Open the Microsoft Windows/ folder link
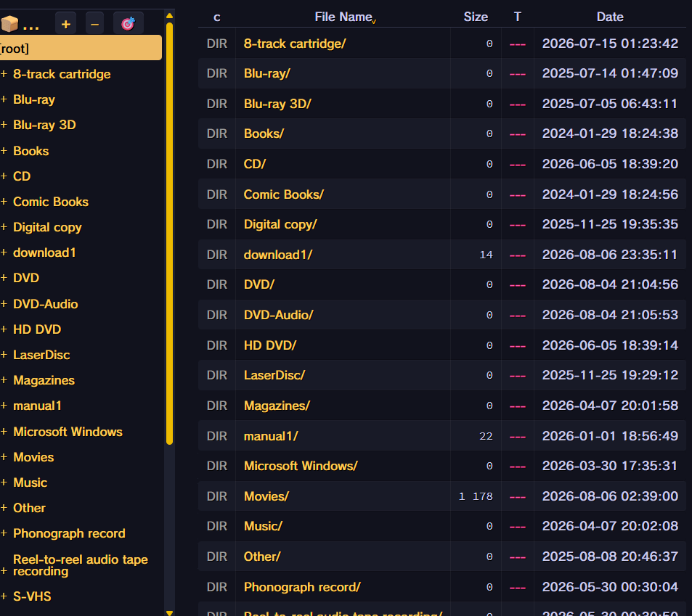 click(x=301, y=466)
